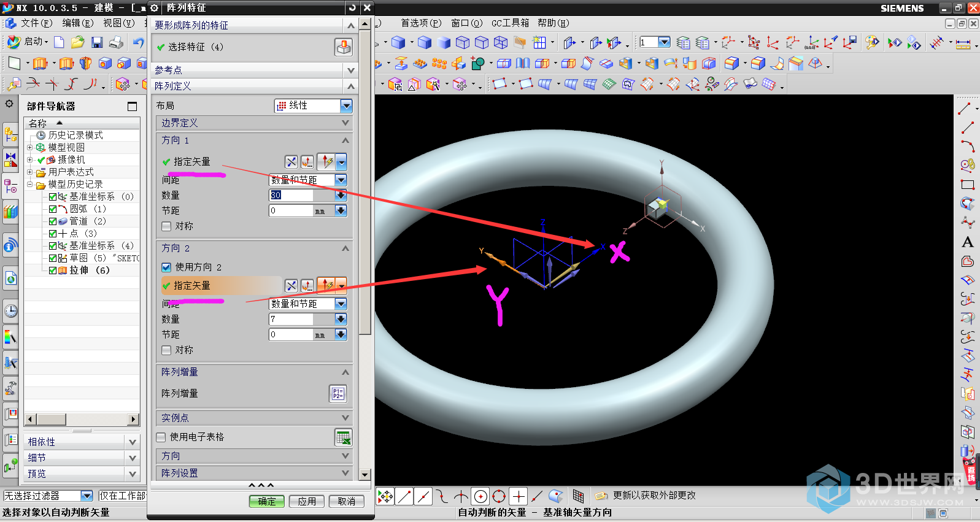The image size is (980, 522).
Task: Click Direction 2 数量 input field
Action: pyautogui.click(x=291, y=320)
